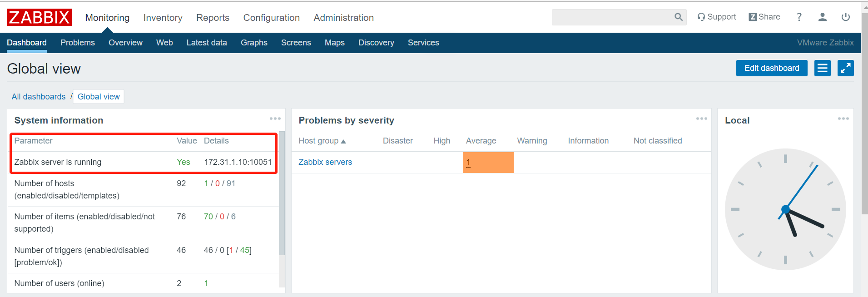
Task: Open the Discovery page
Action: coord(376,43)
